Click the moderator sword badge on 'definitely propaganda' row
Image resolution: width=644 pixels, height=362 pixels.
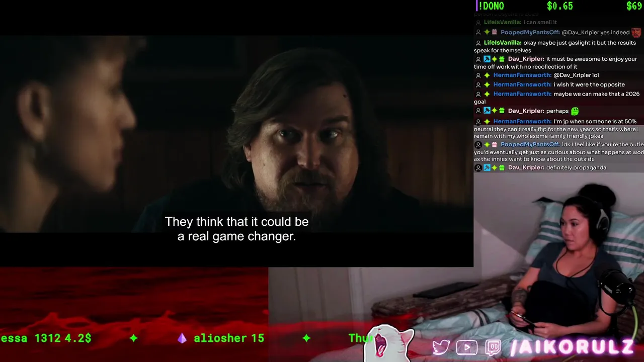tap(487, 167)
